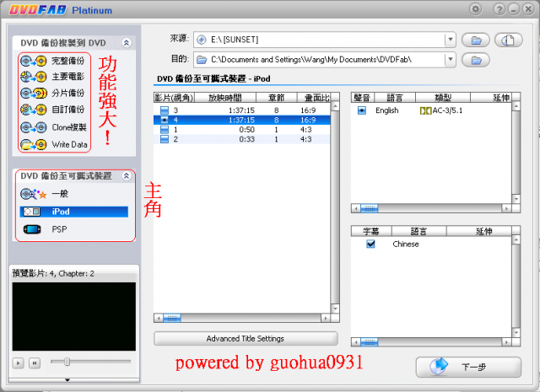Click the 影片(視角) column header

pos(174,98)
